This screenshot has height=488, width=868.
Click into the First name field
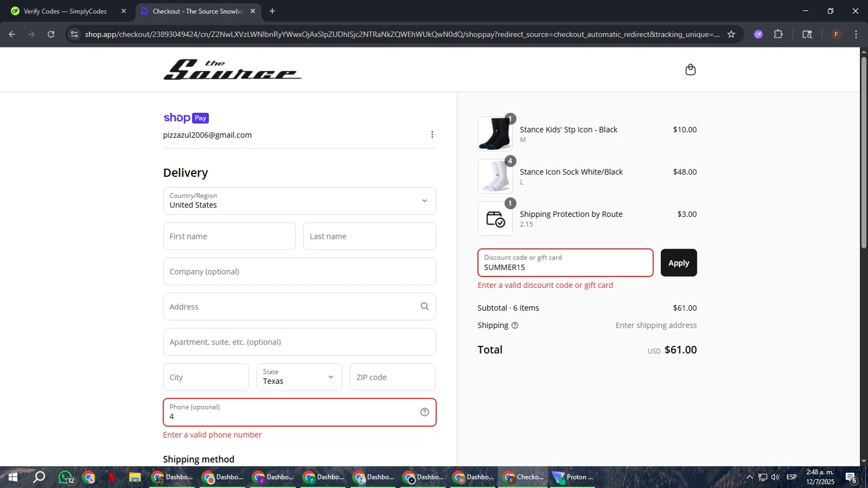click(x=229, y=236)
